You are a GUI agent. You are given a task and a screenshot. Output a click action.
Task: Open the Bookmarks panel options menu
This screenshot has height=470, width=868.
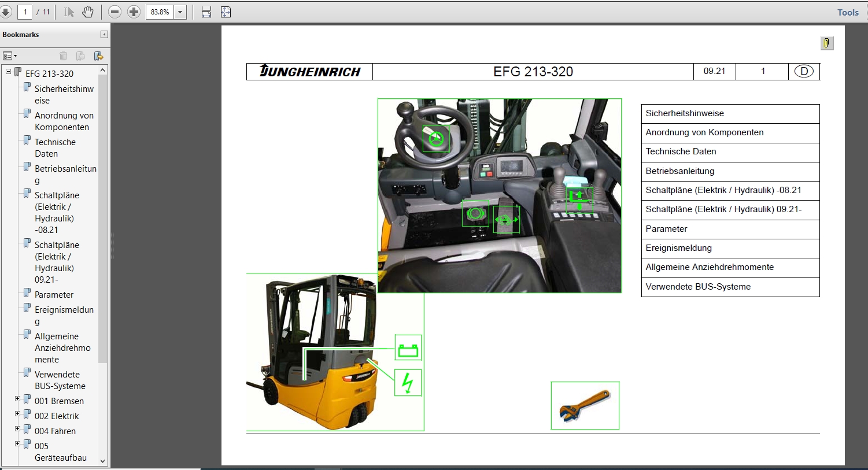click(9, 55)
